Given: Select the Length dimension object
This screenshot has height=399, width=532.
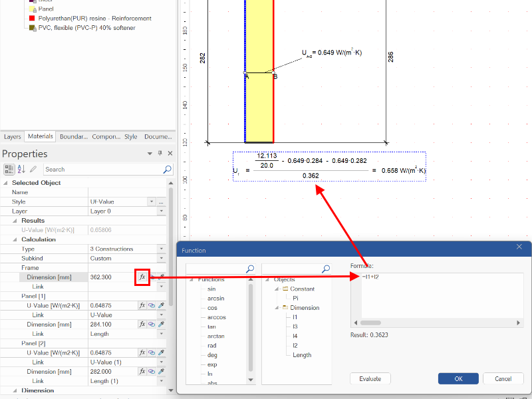Looking at the screenshot, I should 302,355.
